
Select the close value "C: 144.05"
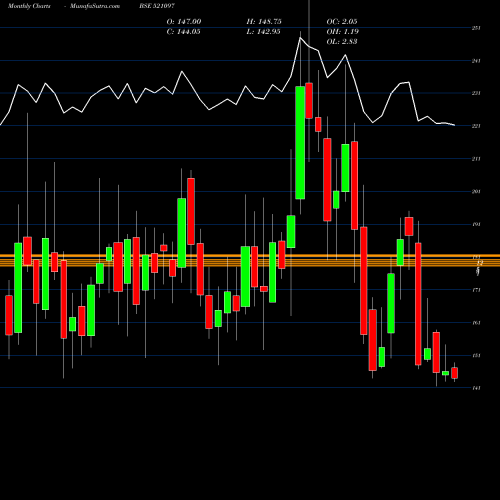183,32
